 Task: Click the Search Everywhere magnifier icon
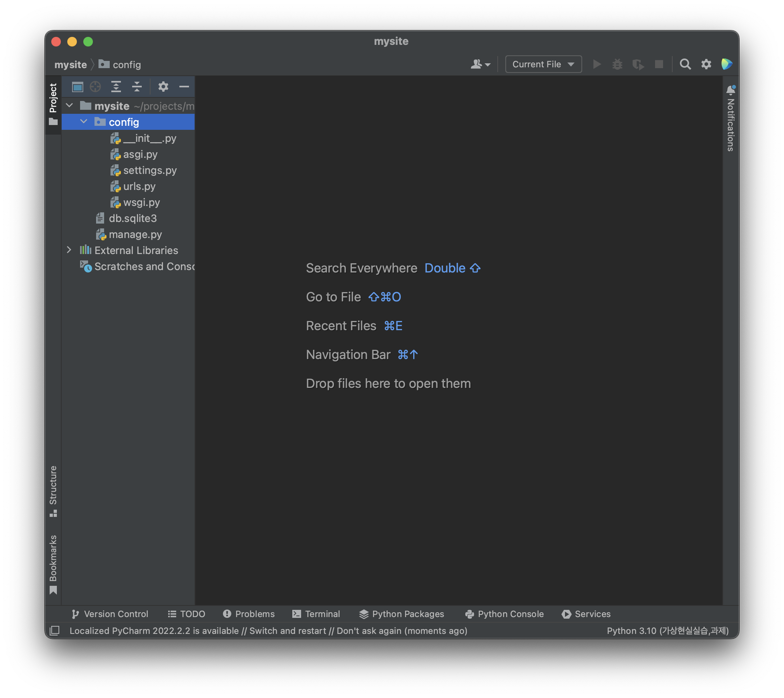tap(685, 64)
